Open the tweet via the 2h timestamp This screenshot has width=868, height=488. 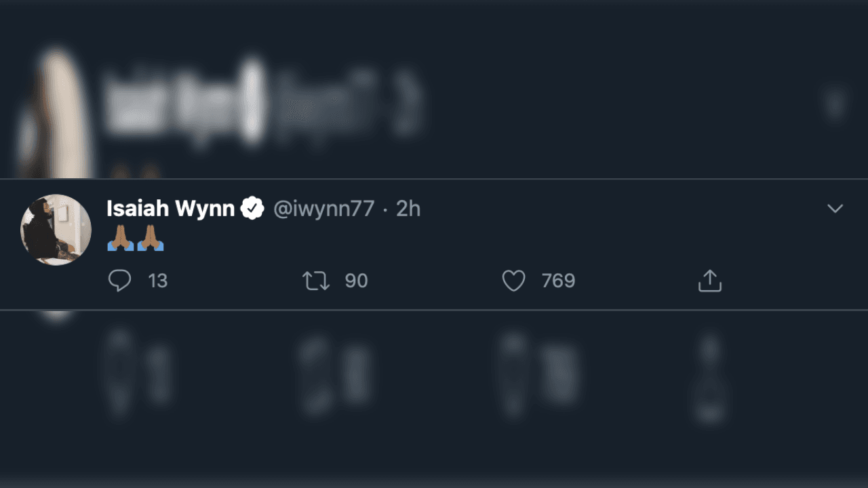[408, 209]
